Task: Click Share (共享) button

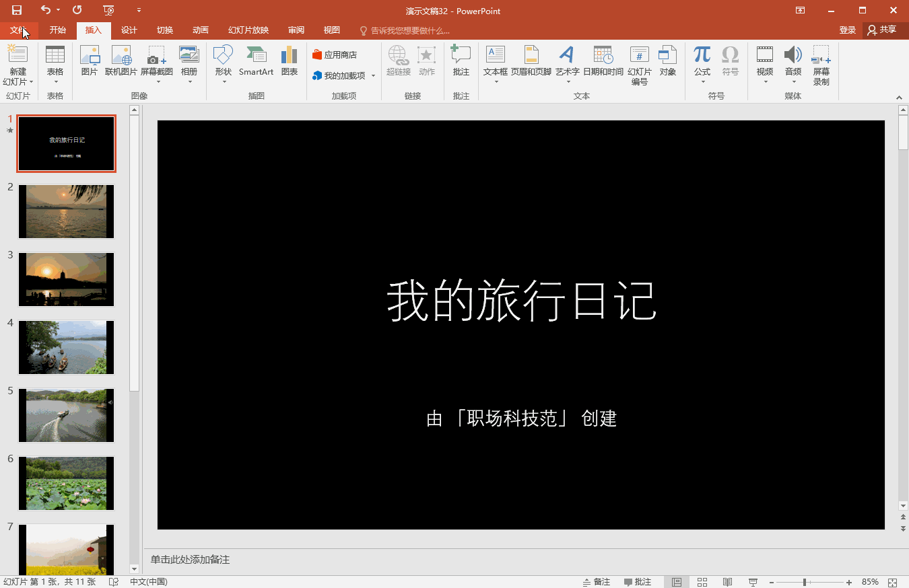Action: point(883,30)
